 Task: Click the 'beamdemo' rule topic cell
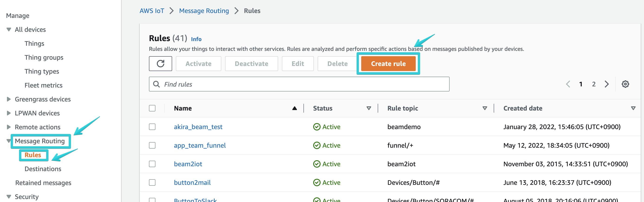tap(404, 127)
